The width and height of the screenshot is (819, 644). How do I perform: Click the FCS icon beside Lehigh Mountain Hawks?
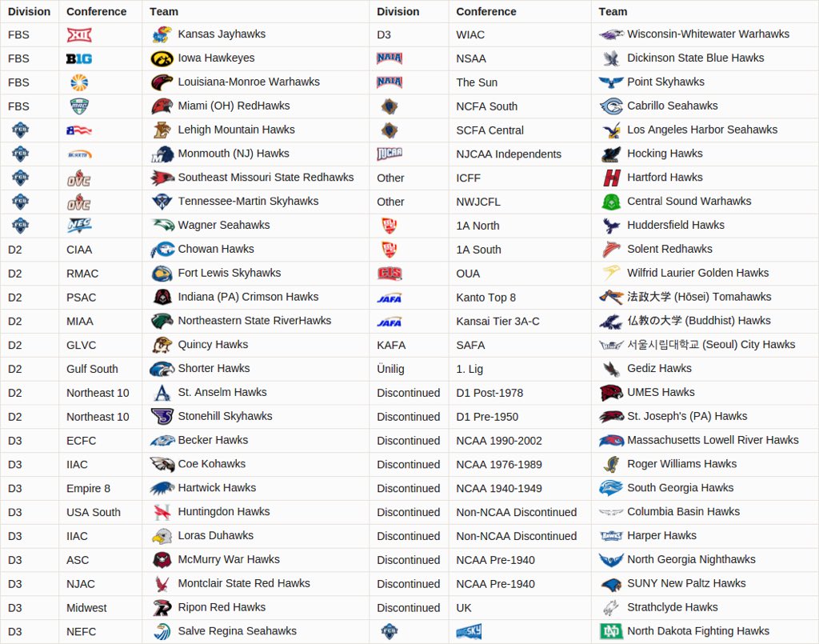[20, 130]
